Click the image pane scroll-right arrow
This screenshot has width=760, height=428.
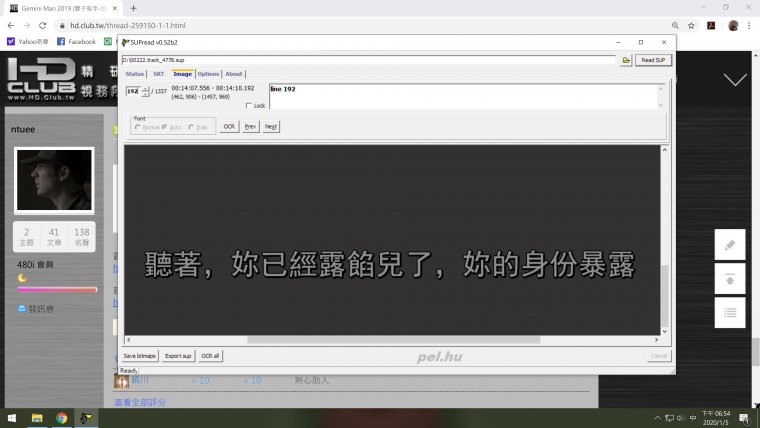[x=656, y=340]
